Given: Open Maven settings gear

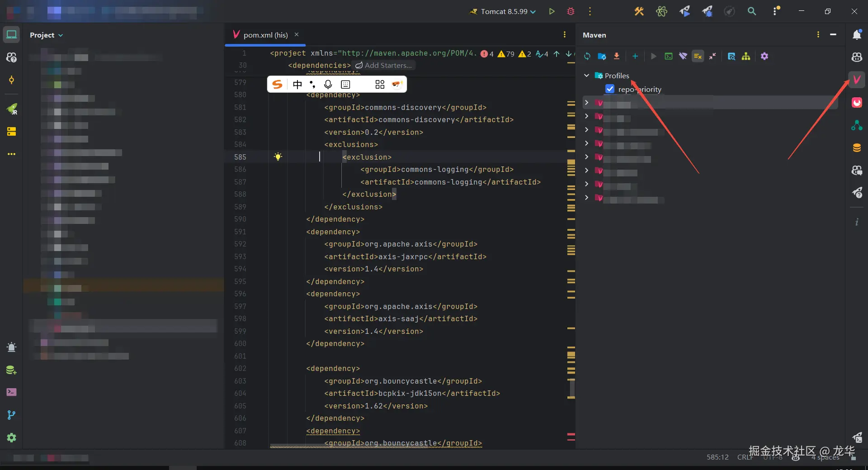Looking at the screenshot, I should tap(764, 56).
